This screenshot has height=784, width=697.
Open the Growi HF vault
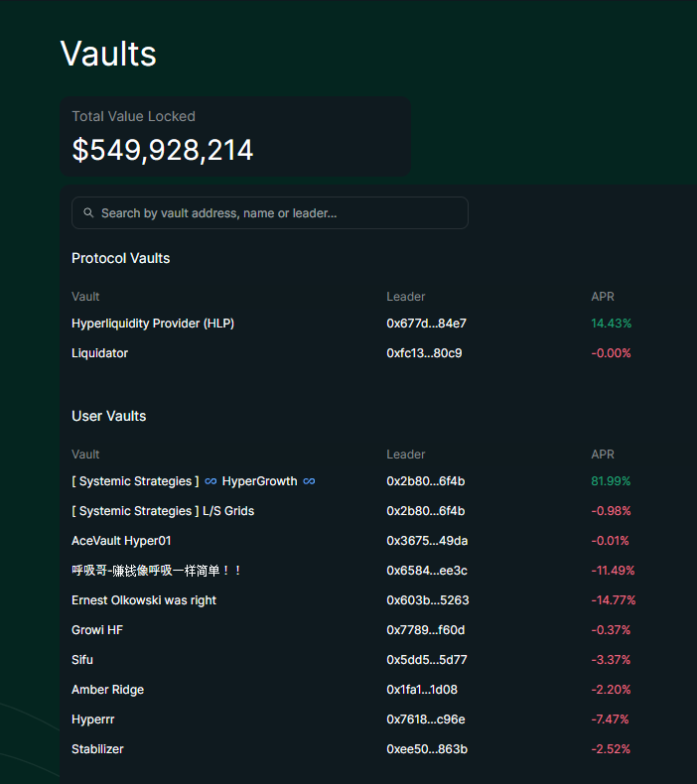click(x=97, y=630)
